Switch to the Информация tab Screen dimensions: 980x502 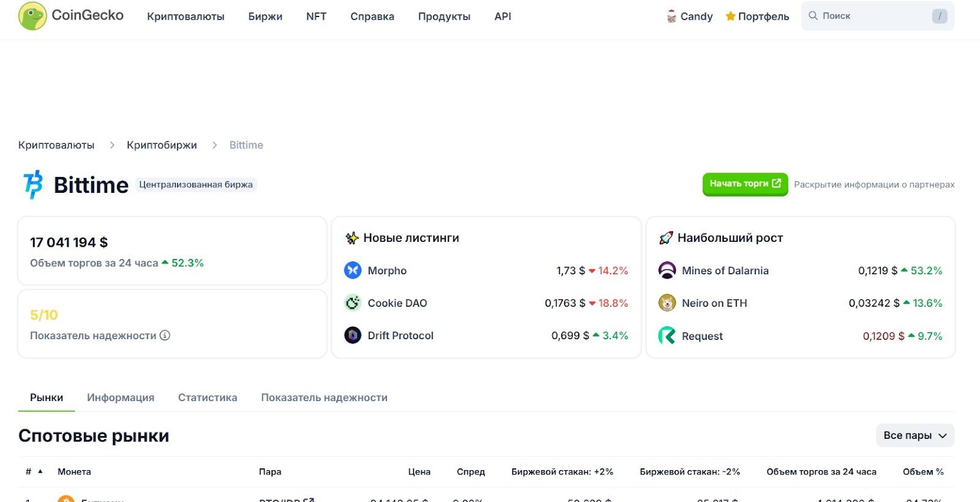pyautogui.click(x=121, y=398)
